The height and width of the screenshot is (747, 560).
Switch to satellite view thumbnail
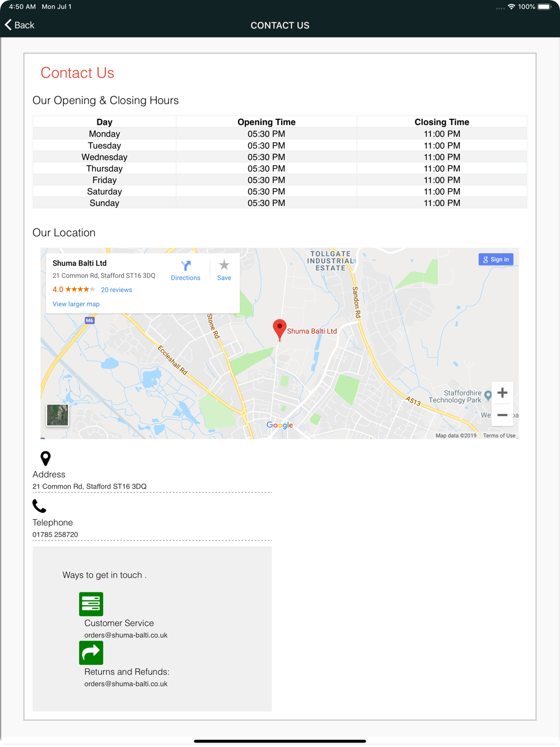click(x=57, y=415)
